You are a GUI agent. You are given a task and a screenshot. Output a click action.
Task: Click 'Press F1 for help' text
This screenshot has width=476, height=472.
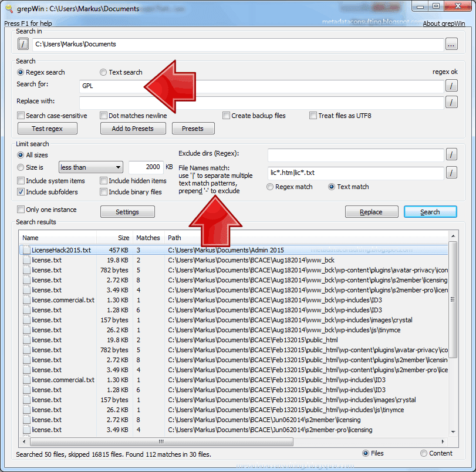coord(28,23)
